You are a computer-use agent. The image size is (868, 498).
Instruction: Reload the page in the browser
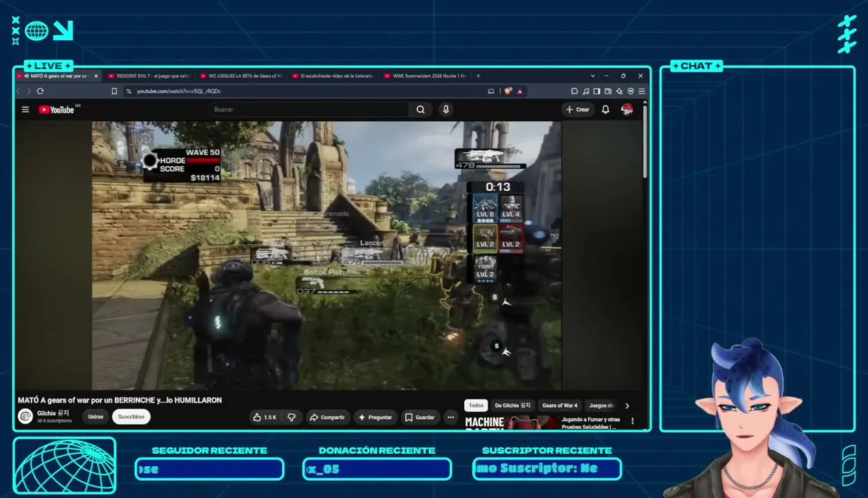pyautogui.click(x=40, y=91)
